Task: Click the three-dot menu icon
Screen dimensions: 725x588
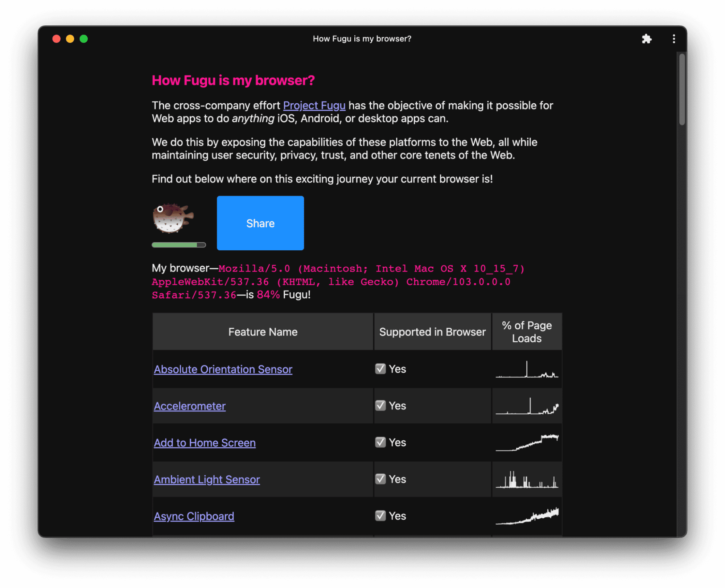Action: pyautogui.click(x=675, y=38)
